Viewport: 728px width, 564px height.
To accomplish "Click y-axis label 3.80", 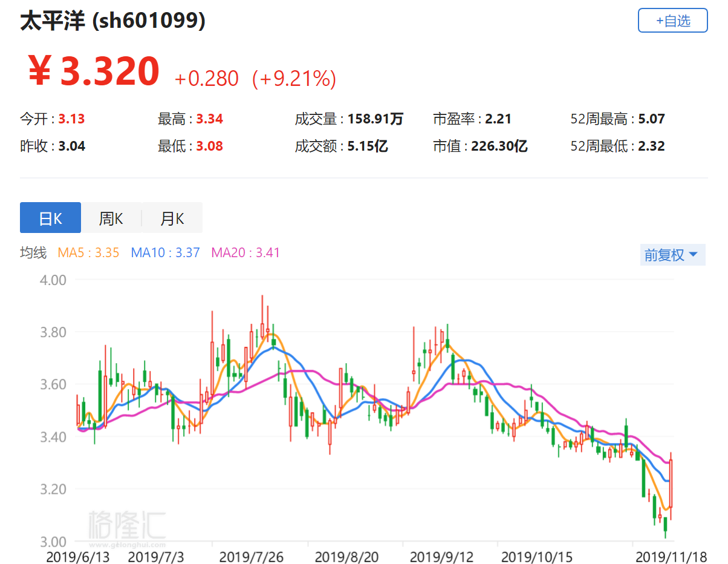I will click(x=54, y=332).
